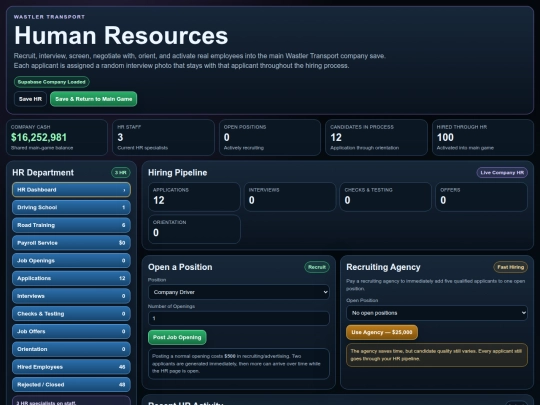This screenshot has height=405, width=540.
Task: Select the Applications pipeline card showing 12
Action: point(194,197)
